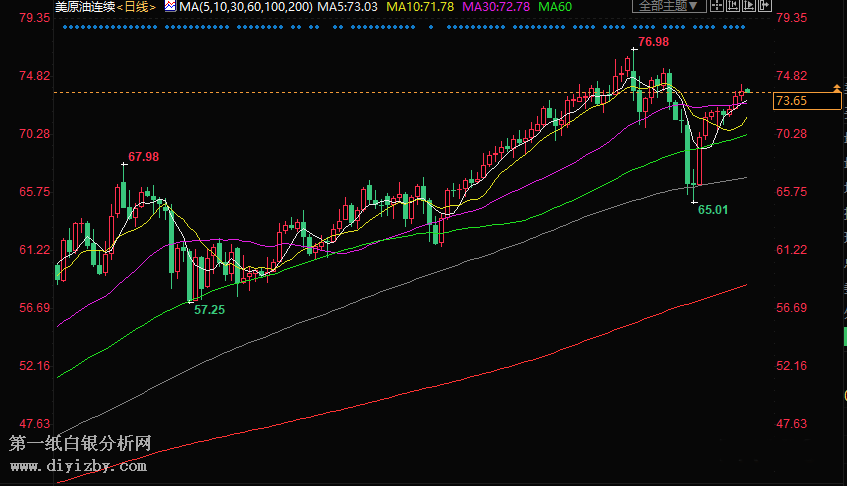This screenshot has height=486, width=847.
Task: Expand the 日线 period selector
Action: (137, 6)
